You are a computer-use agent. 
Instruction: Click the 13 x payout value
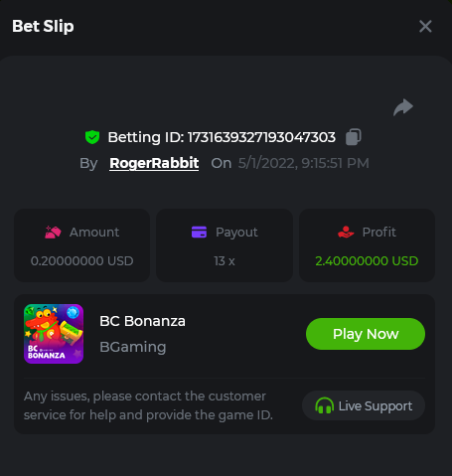[x=225, y=261]
